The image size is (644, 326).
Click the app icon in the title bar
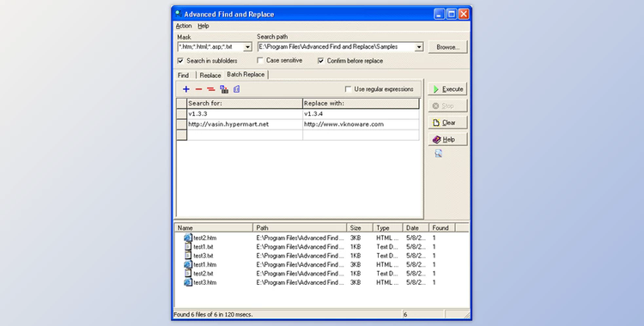pyautogui.click(x=179, y=14)
